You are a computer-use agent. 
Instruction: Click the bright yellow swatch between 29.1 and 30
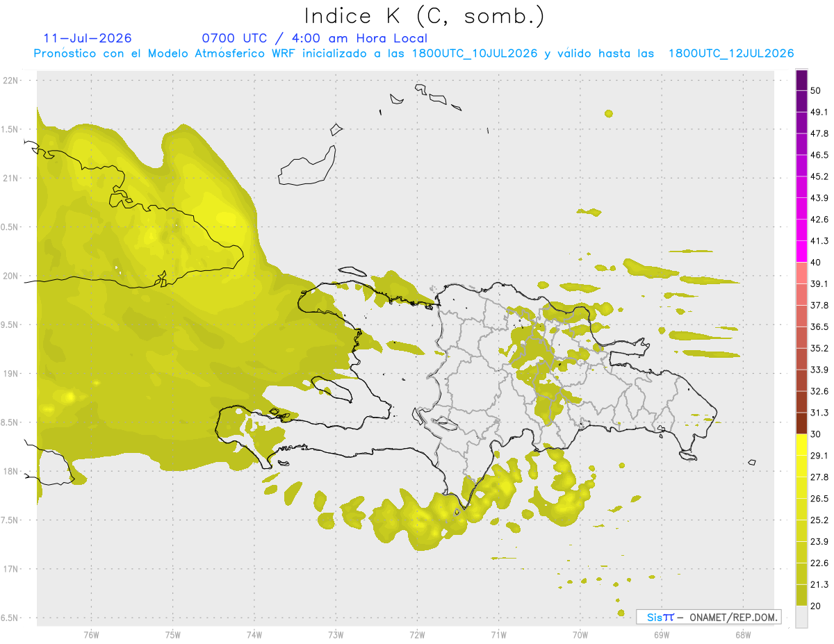tap(801, 445)
